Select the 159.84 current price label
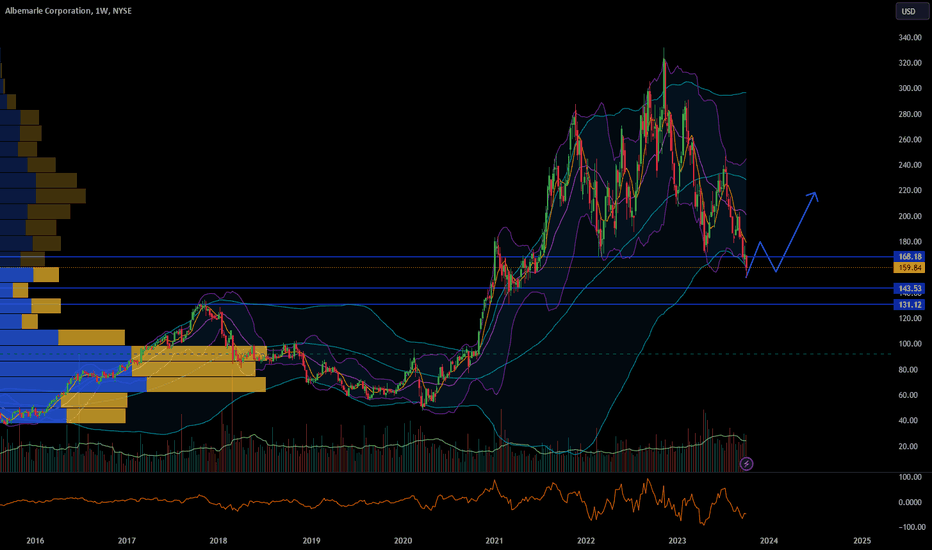932x550 pixels. (x=909, y=268)
